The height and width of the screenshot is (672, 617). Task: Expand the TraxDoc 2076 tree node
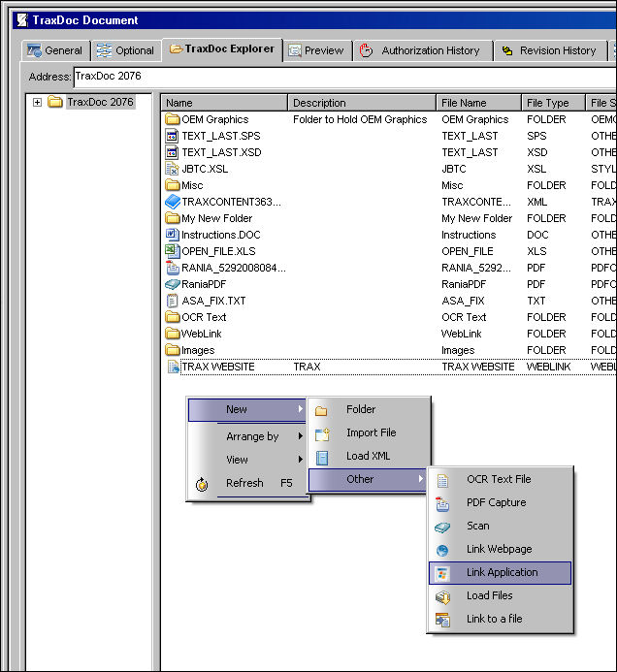37,102
